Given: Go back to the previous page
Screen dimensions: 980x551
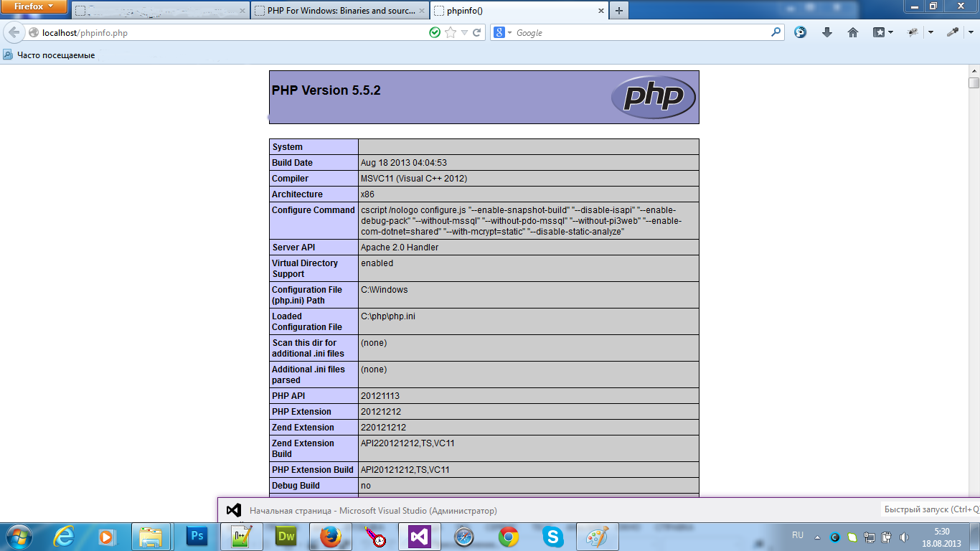Looking at the screenshot, I should (14, 32).
